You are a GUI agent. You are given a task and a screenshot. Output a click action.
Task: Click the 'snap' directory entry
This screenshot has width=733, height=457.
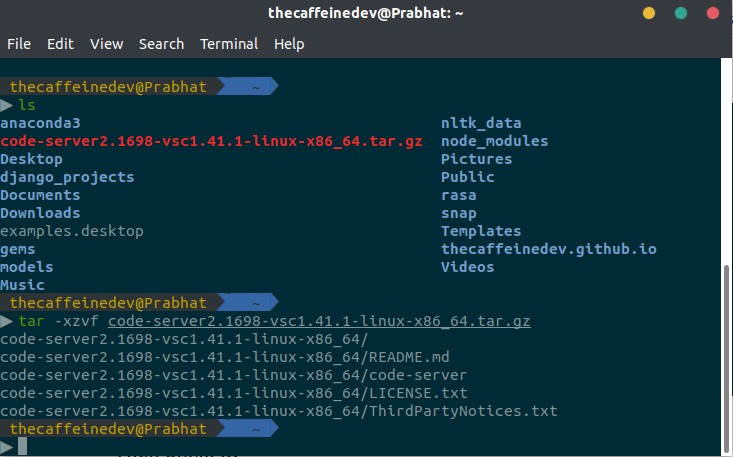point(459,214)
